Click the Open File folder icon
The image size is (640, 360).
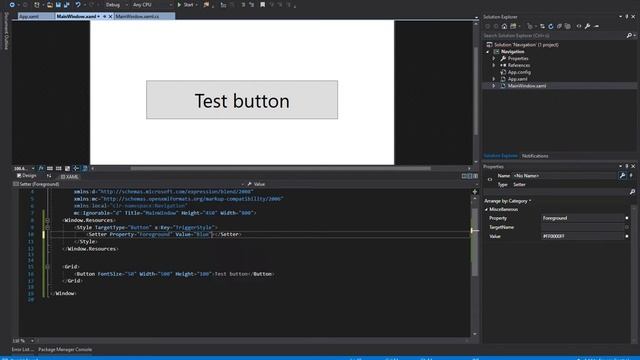[x=49, y=5]
